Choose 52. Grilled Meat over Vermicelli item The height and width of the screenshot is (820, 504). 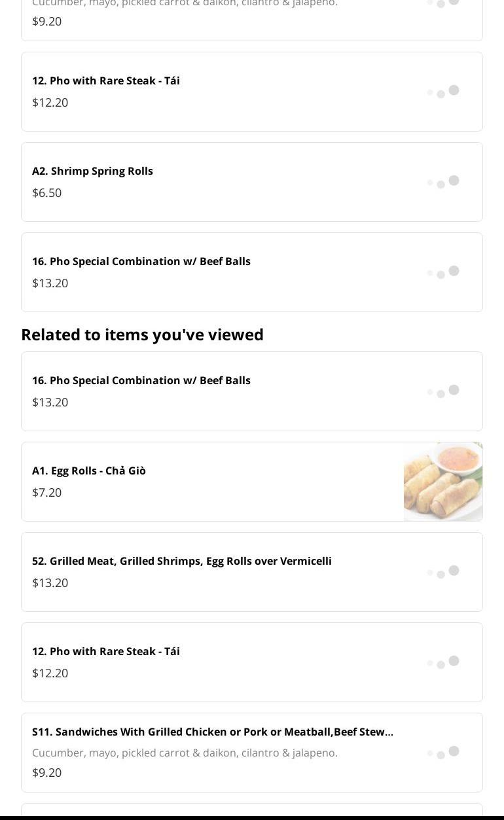pyautogui.click(x=181, y=561)
